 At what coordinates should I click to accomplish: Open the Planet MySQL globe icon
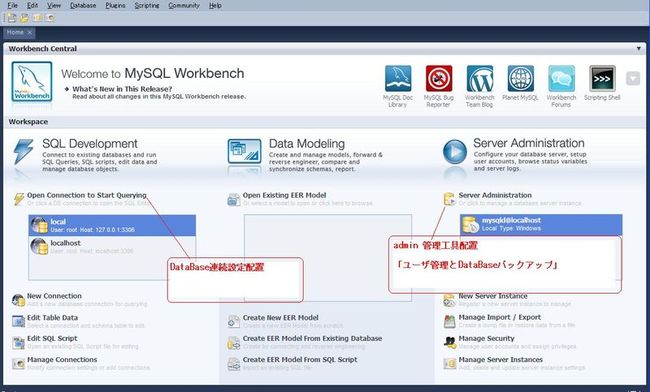tap(521, 78)
